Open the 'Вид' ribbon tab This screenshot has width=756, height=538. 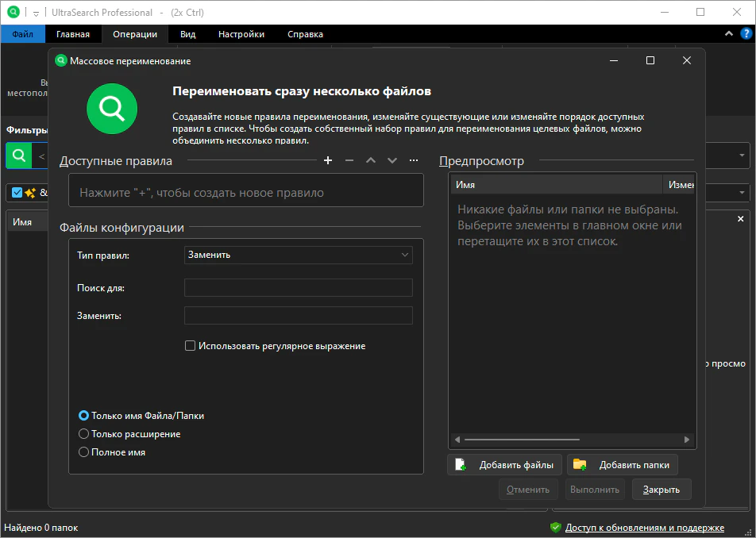click(187, 34)
